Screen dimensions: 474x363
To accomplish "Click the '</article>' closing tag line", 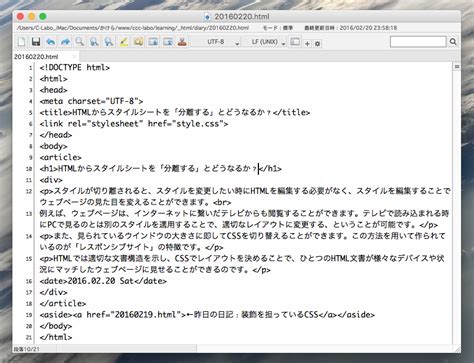I will [63, 304].
